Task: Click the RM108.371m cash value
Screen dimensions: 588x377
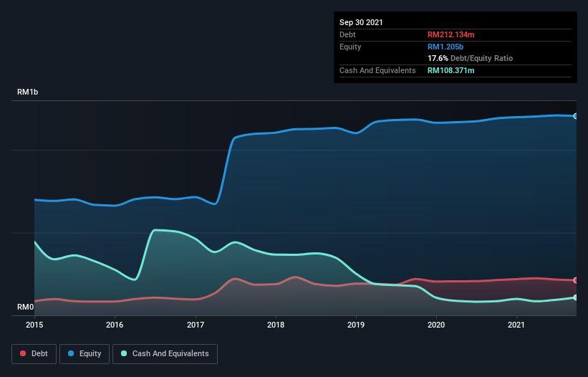Action: click(450, 70)
